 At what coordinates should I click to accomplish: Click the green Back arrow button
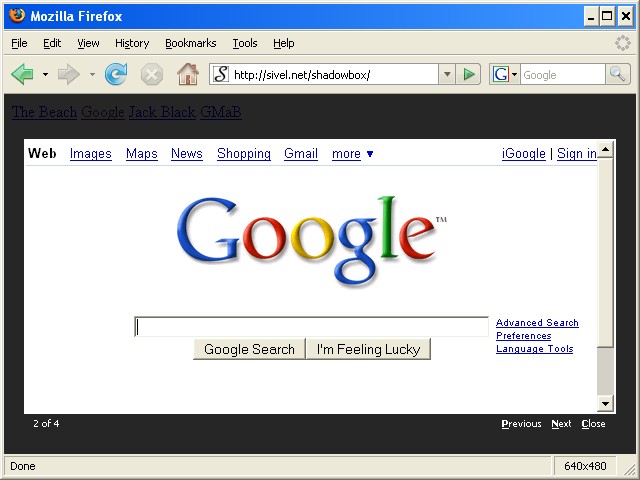pos(23,74)
